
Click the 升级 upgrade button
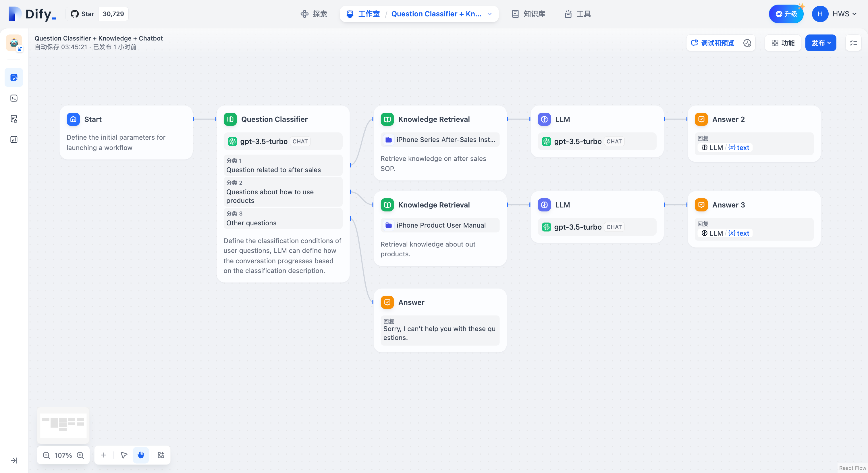786,14
